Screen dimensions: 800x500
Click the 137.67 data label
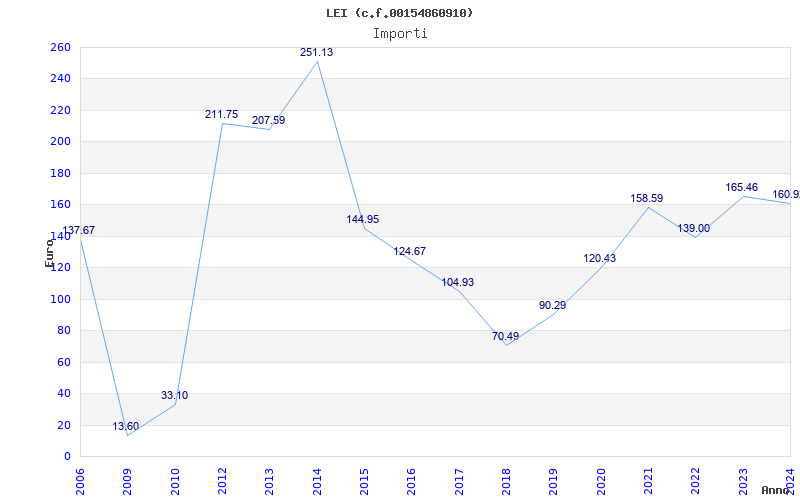click(79, 230)
